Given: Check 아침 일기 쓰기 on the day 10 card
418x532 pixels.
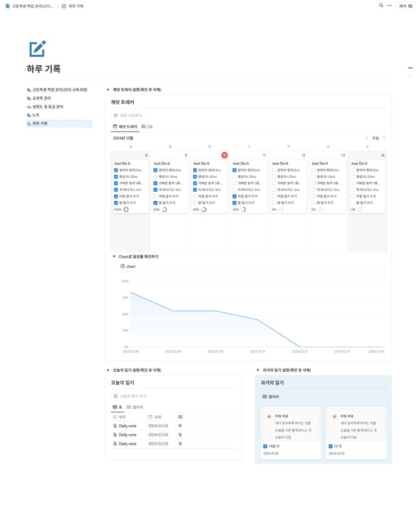Looking at the screenshot, I should click(195, 197).
